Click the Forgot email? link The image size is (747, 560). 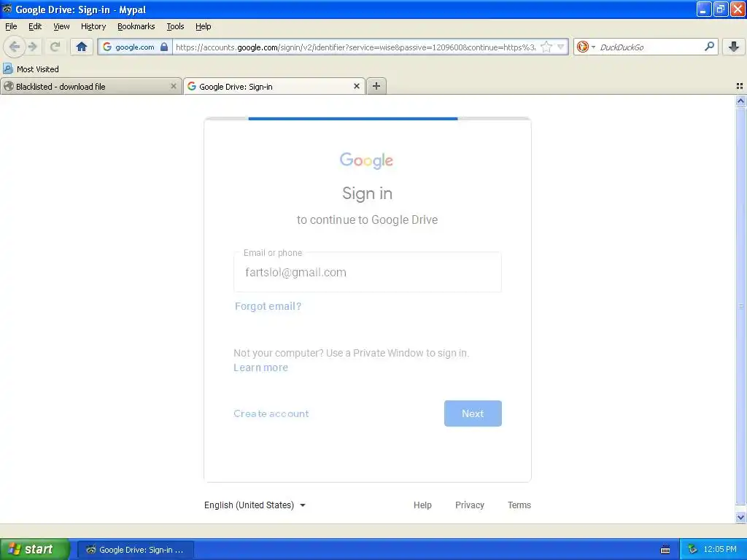coord(268,306)
